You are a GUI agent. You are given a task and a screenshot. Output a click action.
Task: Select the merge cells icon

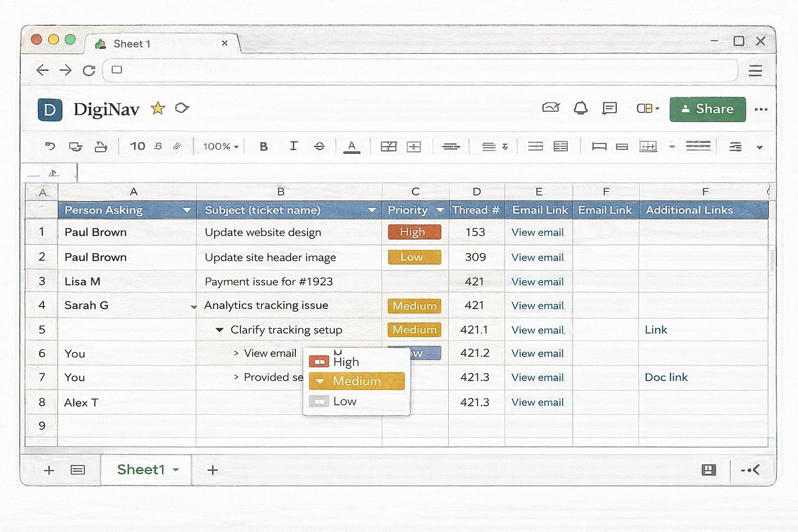click(x=414, y=146)
